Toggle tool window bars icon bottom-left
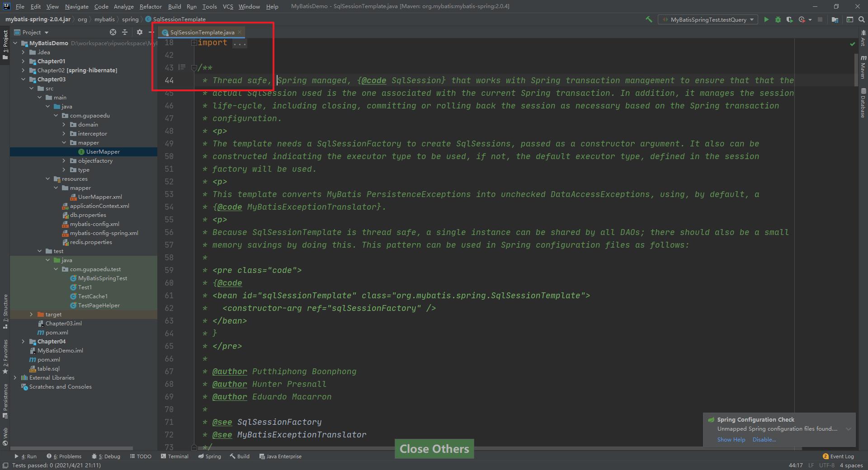The height and width of the screenshot is (470, 868). (5, 465)
